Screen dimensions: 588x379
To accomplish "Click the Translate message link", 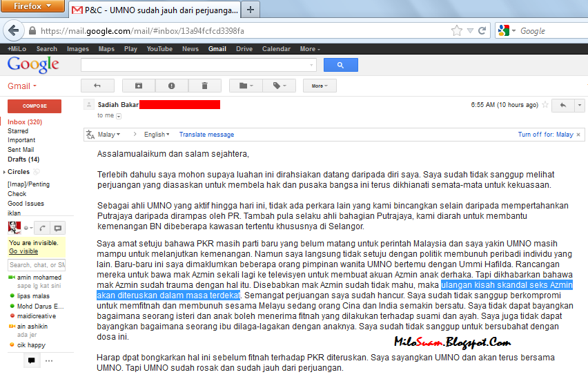I will coord(206,135).
